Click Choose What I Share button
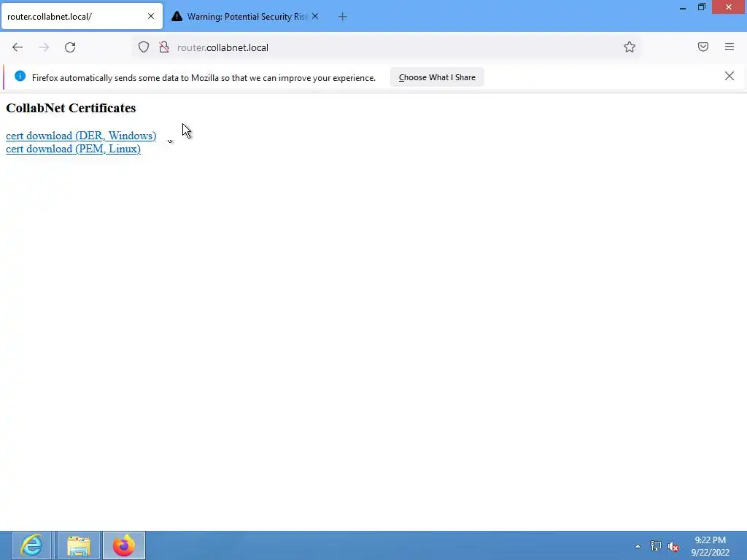Viewport: 747px width, 560px height. [x=437, y=77]
